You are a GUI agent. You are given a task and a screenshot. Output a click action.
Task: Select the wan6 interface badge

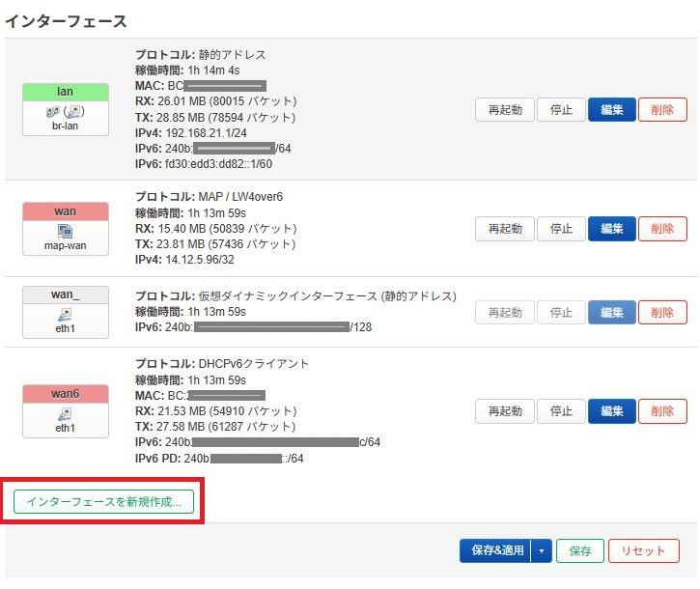point(65,393)
